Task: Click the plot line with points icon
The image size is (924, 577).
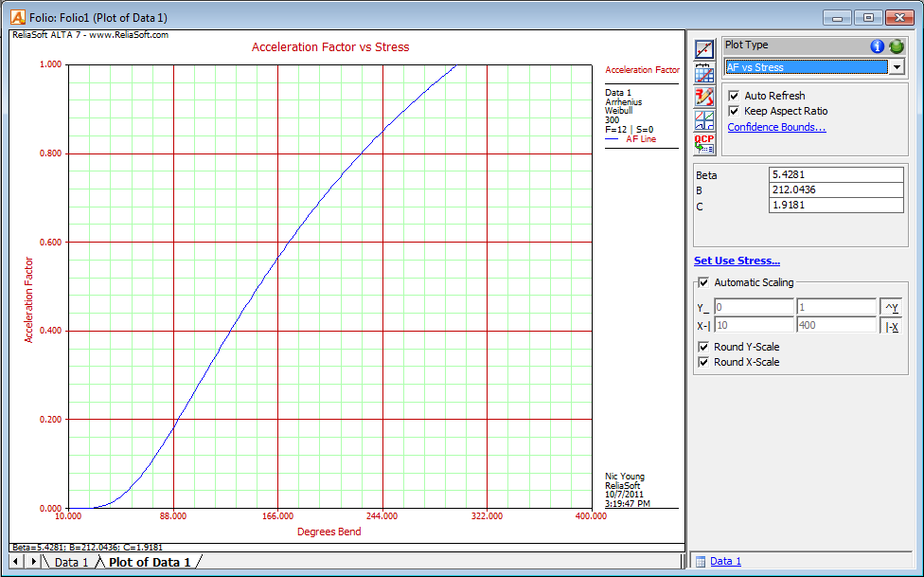Action: [x=704, y=49]
